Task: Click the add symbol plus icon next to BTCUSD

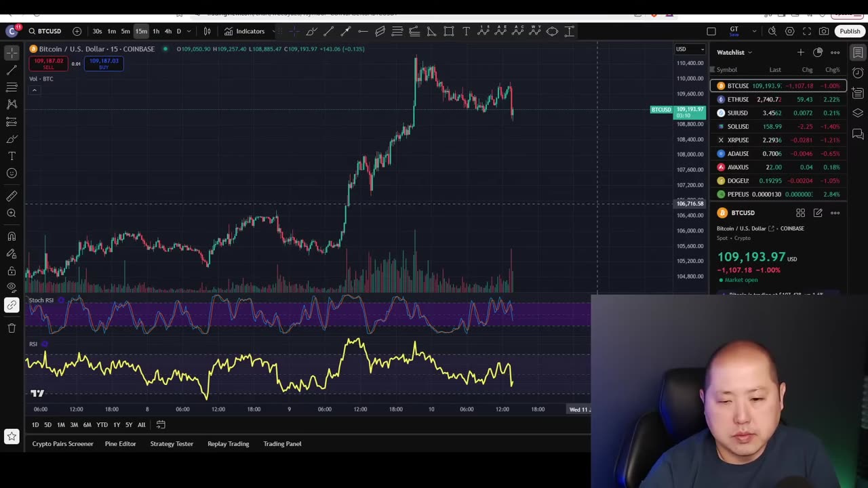Action: point(77,31)
